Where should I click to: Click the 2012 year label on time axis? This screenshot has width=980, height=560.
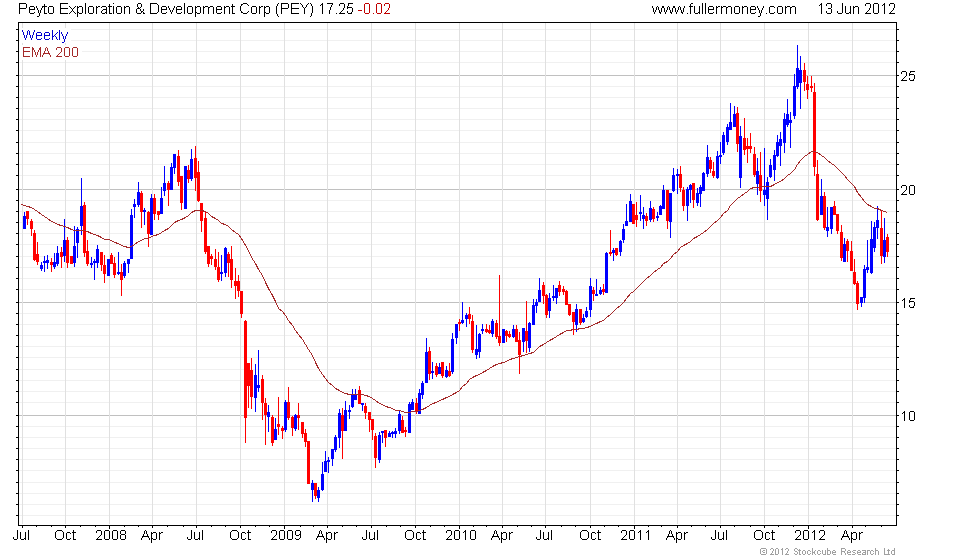point(810,536)
